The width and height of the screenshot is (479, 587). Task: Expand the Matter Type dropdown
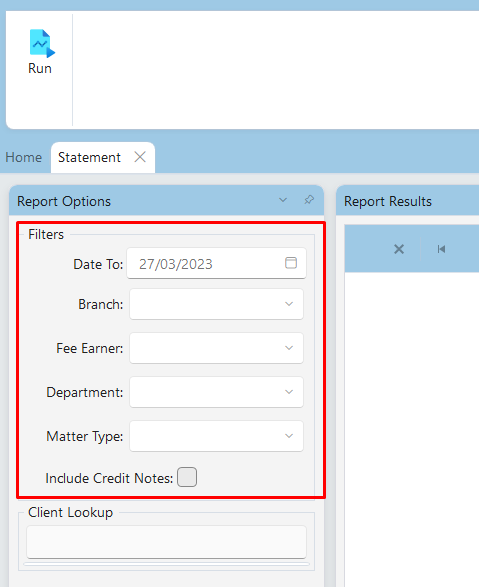tap(216, 436)
